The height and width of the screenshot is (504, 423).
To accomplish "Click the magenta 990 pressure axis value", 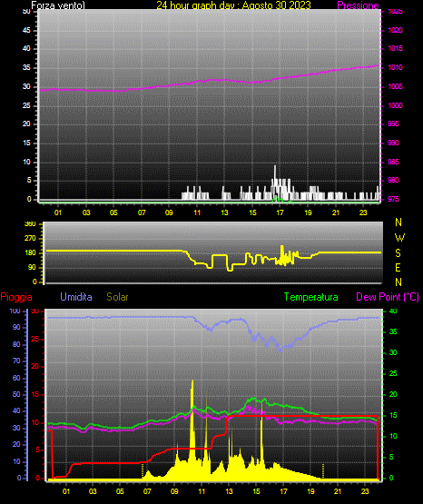I will [393, 143].
